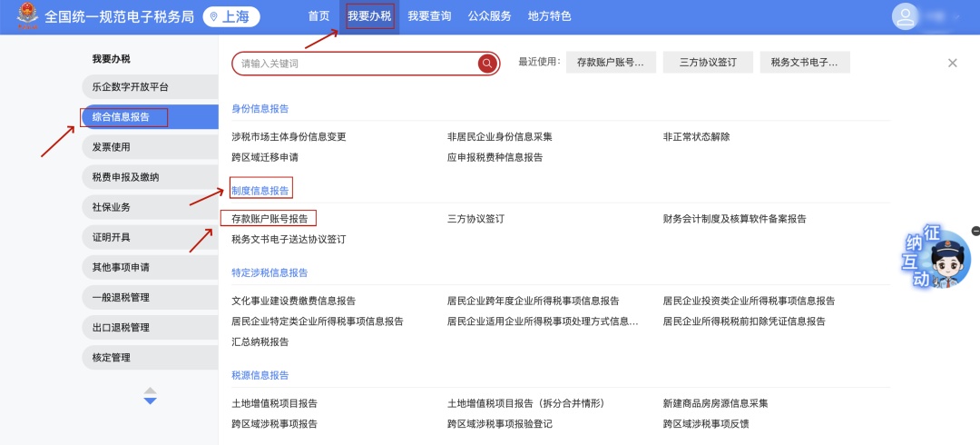Open 居民企业投资类企业所得税事项信息报告

pos(749,301)
